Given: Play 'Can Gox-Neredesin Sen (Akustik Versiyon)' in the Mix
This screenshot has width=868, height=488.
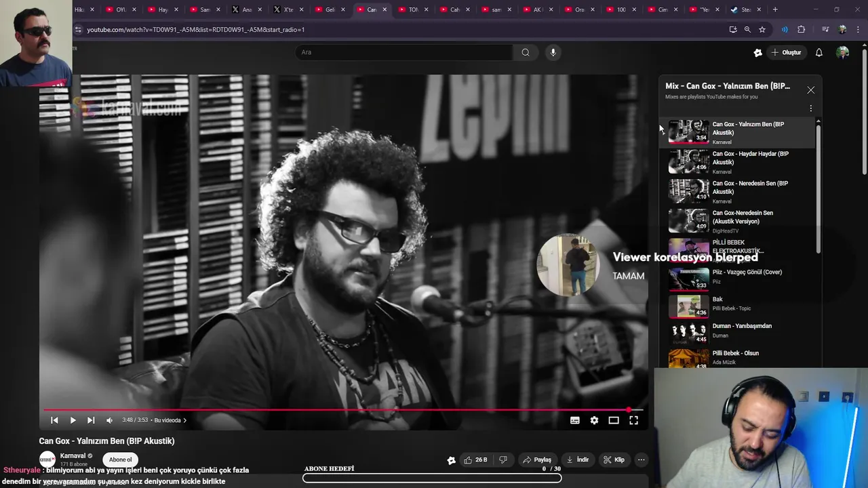Looking at the screenshot, I should (x=739, y=222).
